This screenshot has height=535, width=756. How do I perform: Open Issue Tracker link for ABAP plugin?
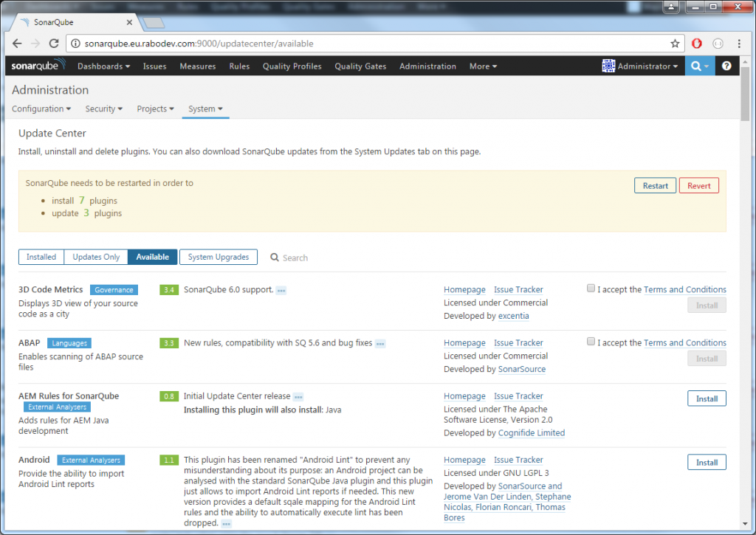518,343
